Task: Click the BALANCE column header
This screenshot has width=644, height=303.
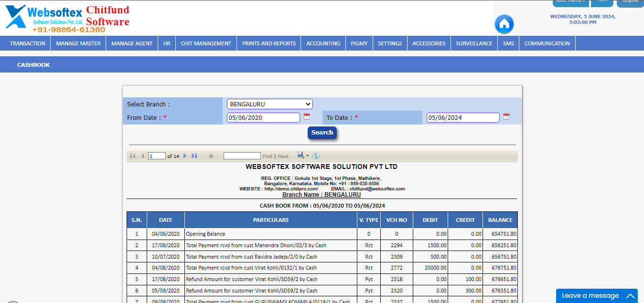Action: click(500, 220)
